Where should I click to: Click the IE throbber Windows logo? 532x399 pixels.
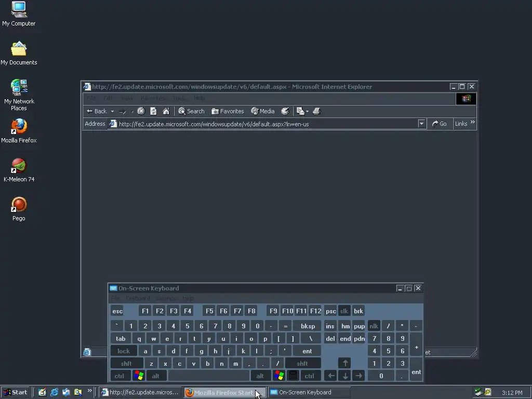point(466,98)
